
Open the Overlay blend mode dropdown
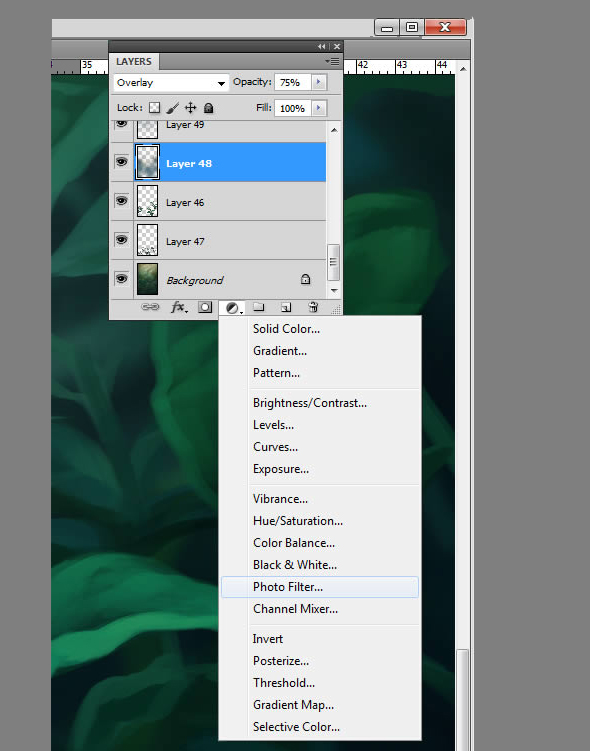(x=171, y=82)
